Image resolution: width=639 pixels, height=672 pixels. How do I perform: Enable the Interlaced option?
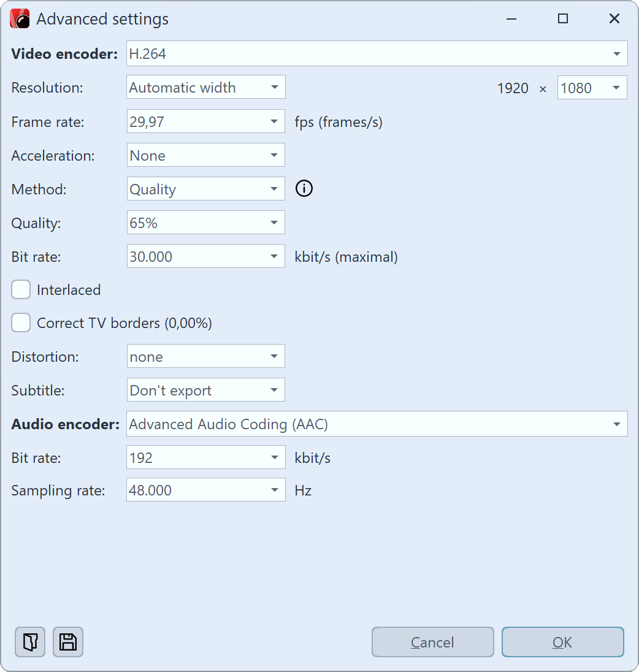[20, 289]
